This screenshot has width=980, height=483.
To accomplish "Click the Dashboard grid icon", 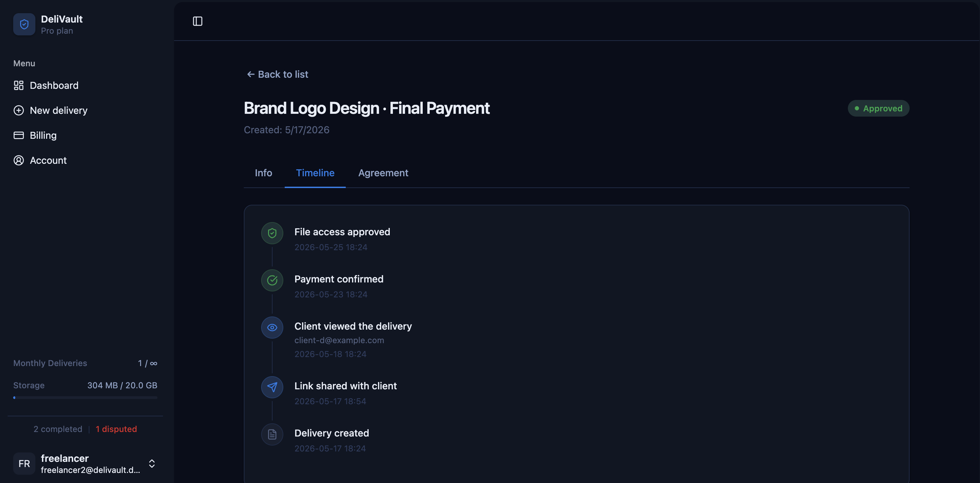I will tap(19, 85).
